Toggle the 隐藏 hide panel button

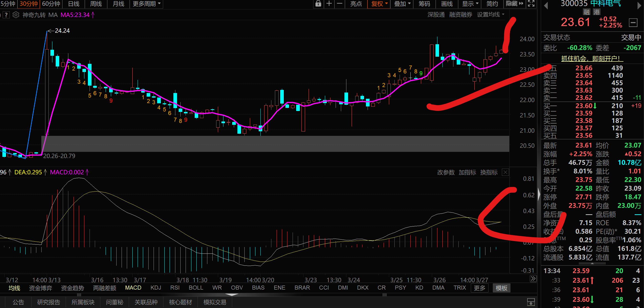coord(514,4)
